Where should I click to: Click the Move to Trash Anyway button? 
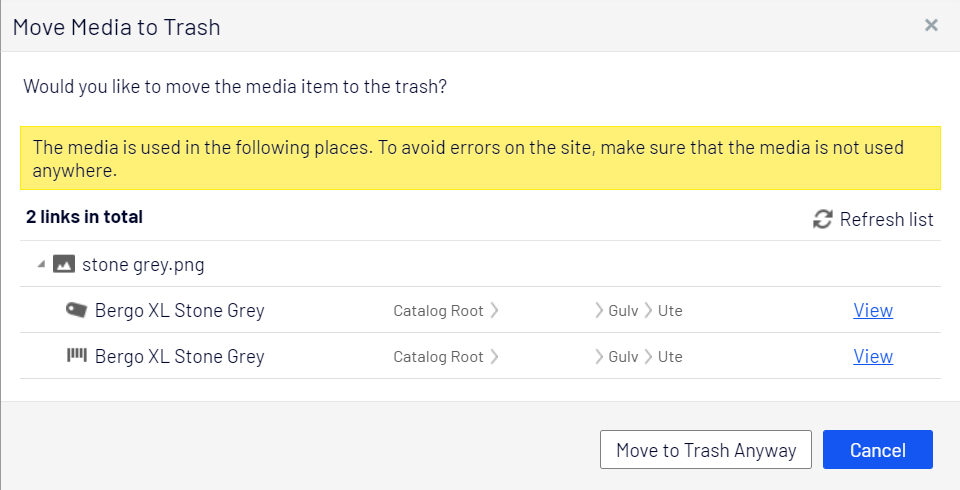(706, 450)
